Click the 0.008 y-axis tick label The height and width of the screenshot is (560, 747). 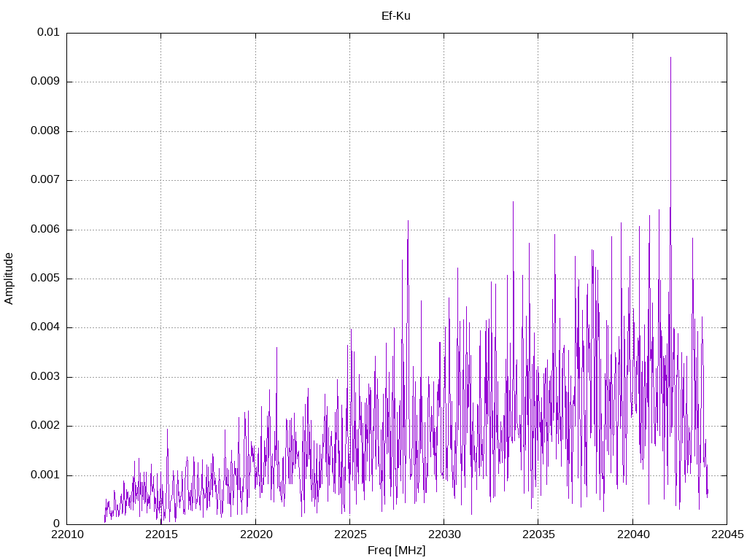coord(44,131)
